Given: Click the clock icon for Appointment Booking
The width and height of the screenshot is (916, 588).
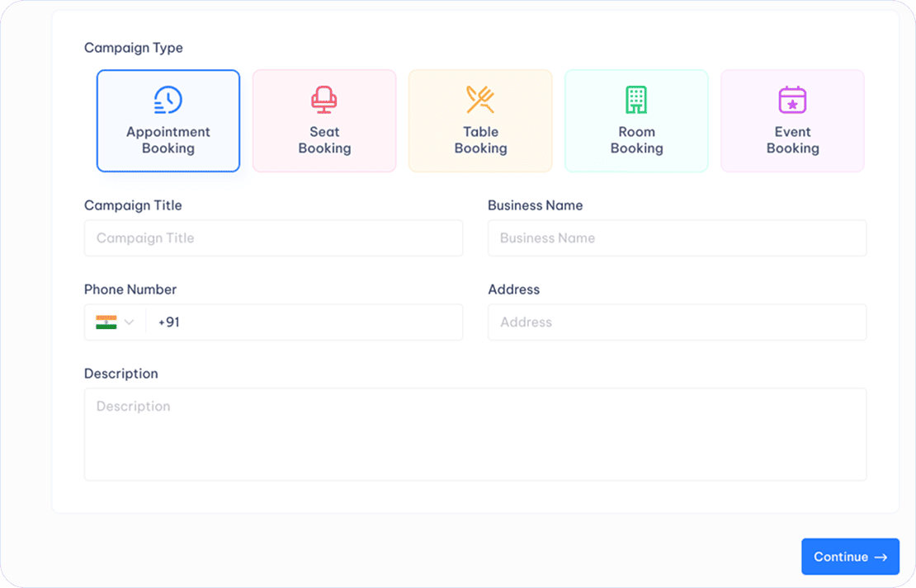Looking at the screenshot, I should point(168,100).
